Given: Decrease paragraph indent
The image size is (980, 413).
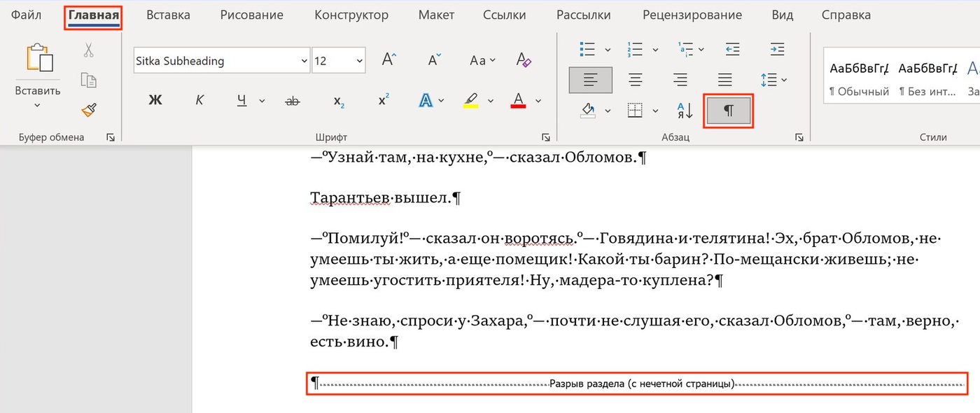Looking at the screenshot, I should [733, 49].
